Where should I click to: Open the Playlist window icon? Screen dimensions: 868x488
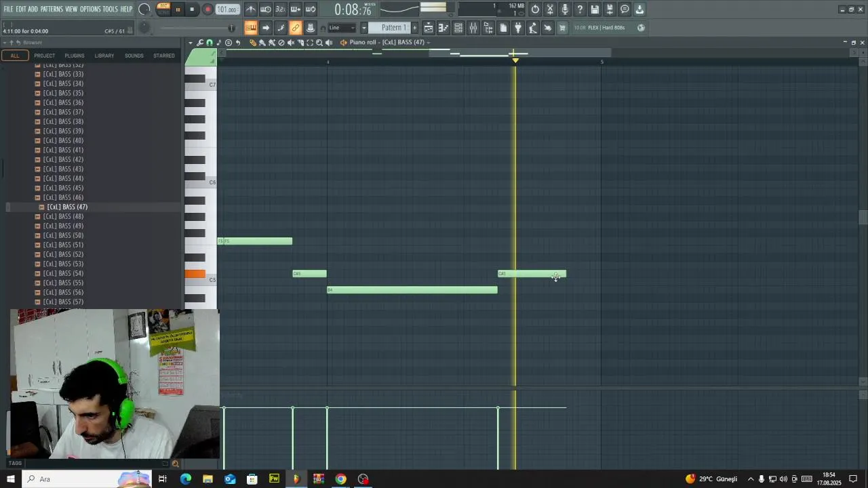click(x=429, y=28)
